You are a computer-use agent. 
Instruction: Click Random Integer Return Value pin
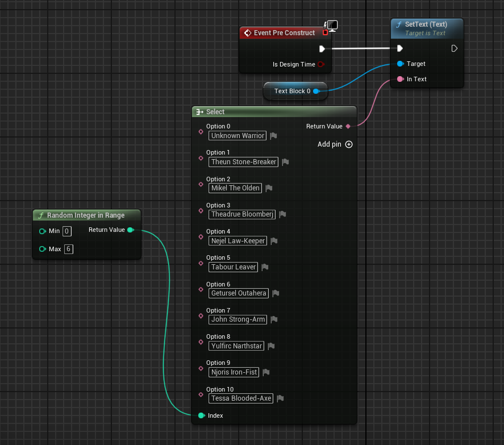[131, 230]
